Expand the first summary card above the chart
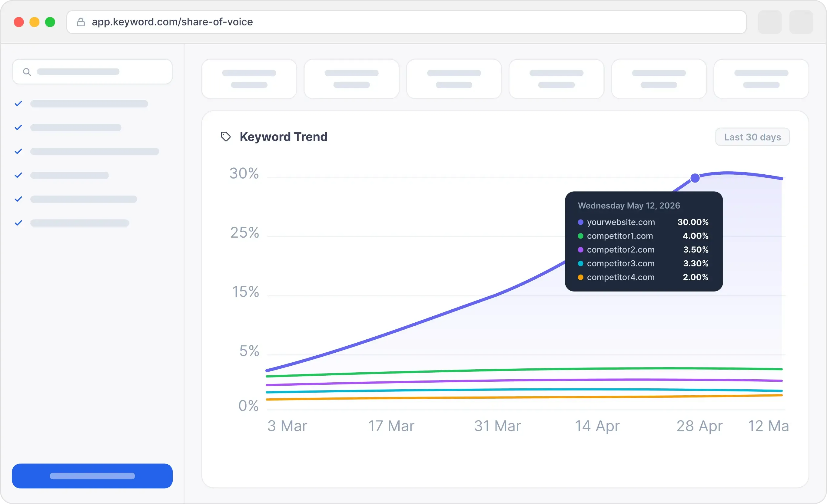Screen dimensions: 827x504 click(x=249, y=78)
